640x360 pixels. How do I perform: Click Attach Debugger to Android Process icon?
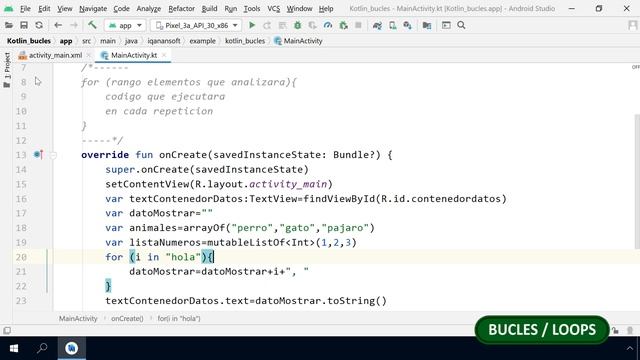click(x=343, y=25)
